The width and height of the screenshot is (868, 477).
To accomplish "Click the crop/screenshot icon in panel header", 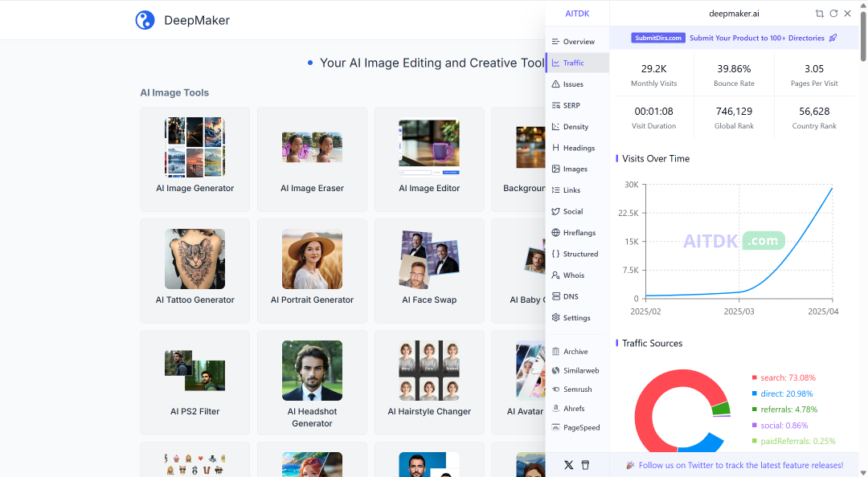I will (x=819, y=14).
